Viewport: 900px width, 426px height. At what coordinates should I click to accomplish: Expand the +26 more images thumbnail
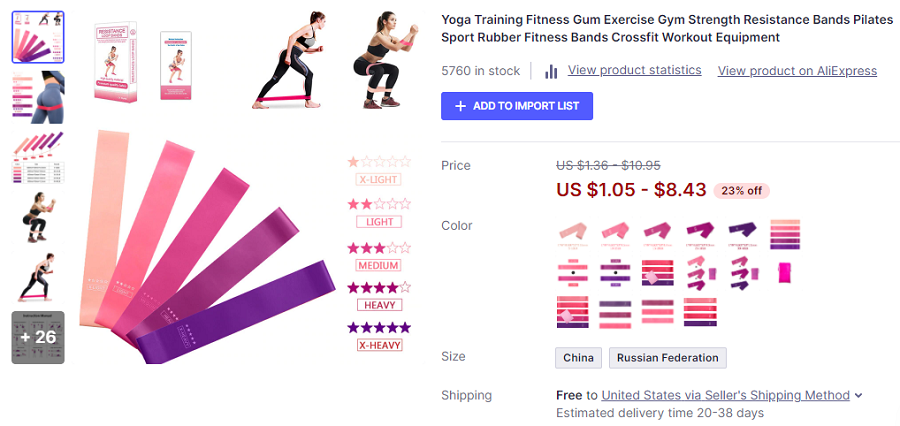click(38, 337)
